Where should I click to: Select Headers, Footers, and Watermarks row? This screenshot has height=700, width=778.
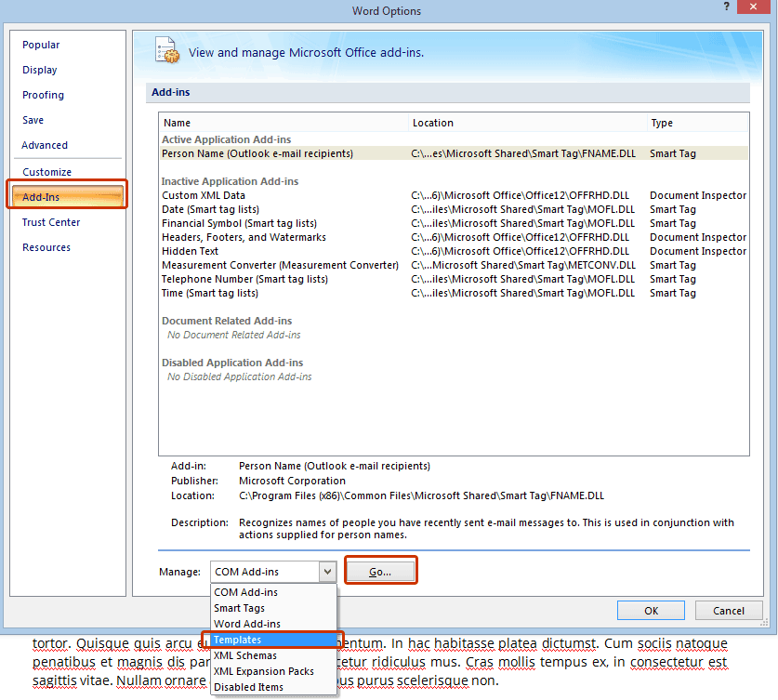coord(454,237)
